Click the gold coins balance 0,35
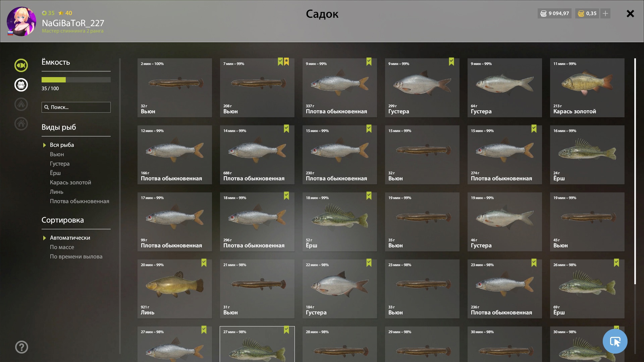Image resolution: width=644 pixels, height=362 pixels. 587,13
